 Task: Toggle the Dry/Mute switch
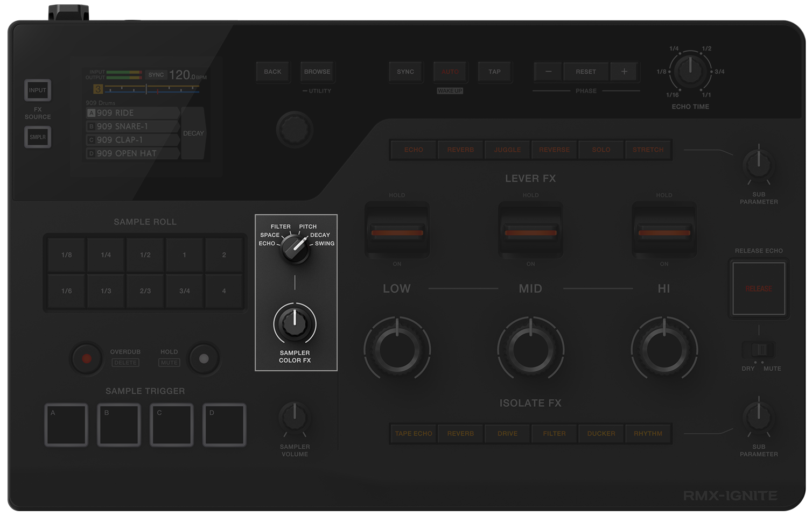pyautogui.click(x=759, y=350)
